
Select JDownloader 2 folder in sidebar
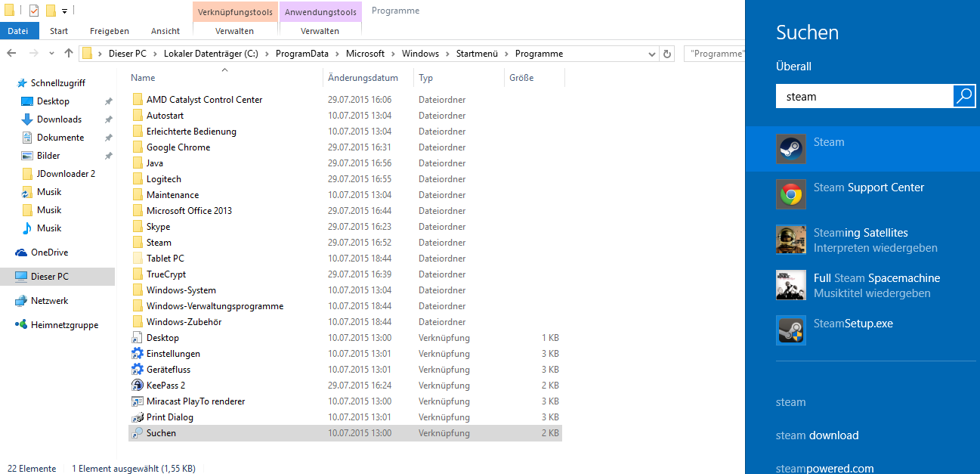click(x=66, y=174)
